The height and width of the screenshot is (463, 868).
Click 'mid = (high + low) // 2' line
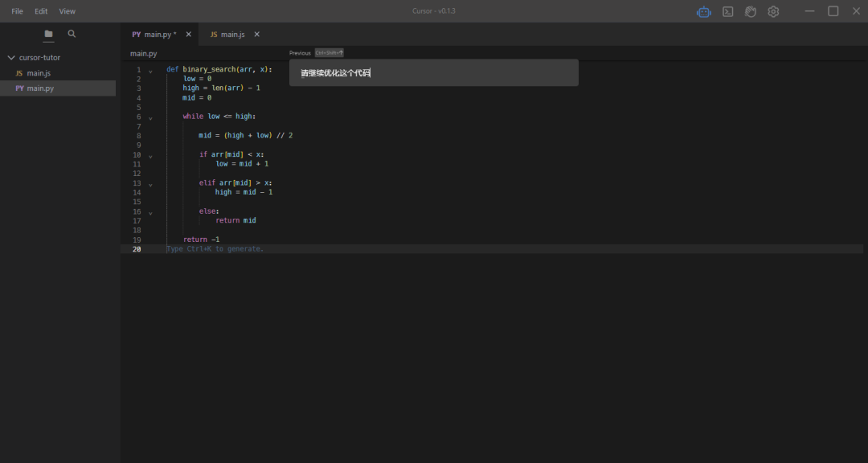coord(246,135)
